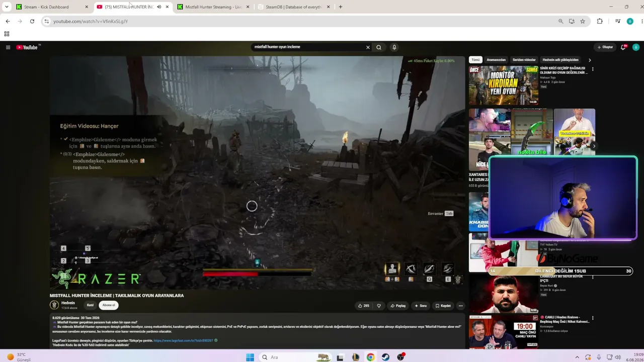The image size is (644, 362).
Task: Open Hedvein channel avatar
Action: coord(54,305)
